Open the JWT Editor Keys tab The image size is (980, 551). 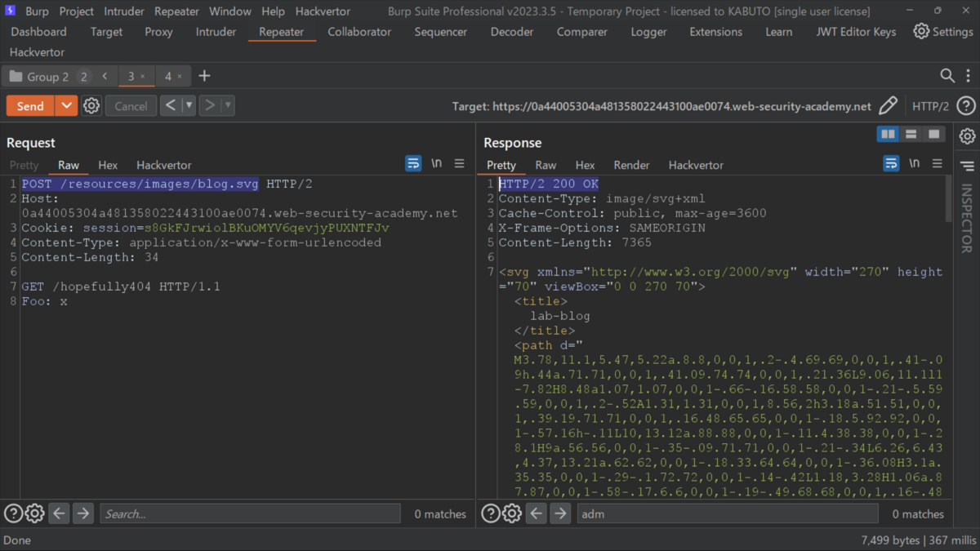pyautogui.click(x=856, y=32)
